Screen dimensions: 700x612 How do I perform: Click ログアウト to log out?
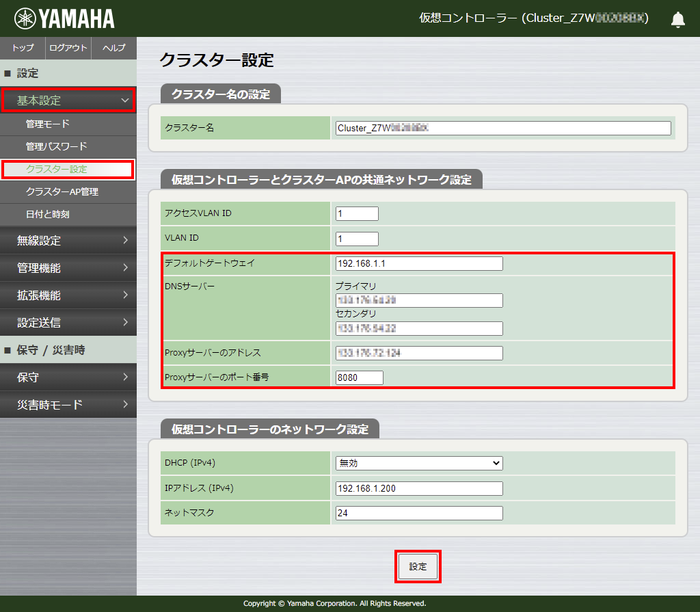(68, 48)
